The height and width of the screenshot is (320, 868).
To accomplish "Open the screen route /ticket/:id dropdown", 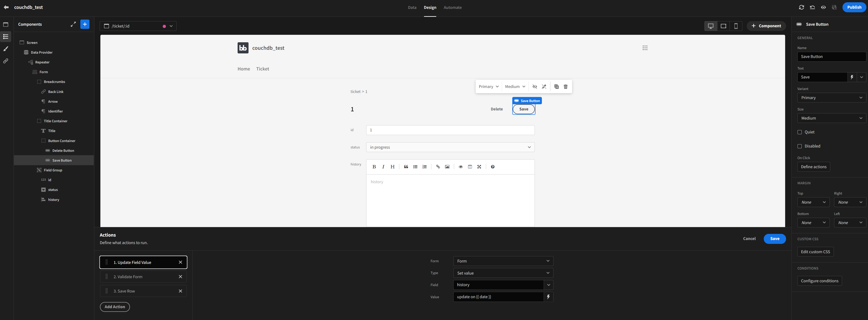I will [138, 26].
